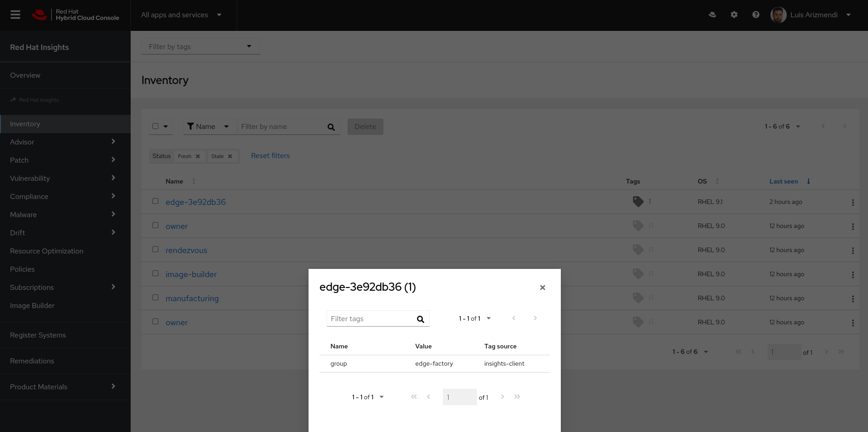Click the Red Hat Insights external link
Viewport: 868px width, 432px height.
[34, 100]
